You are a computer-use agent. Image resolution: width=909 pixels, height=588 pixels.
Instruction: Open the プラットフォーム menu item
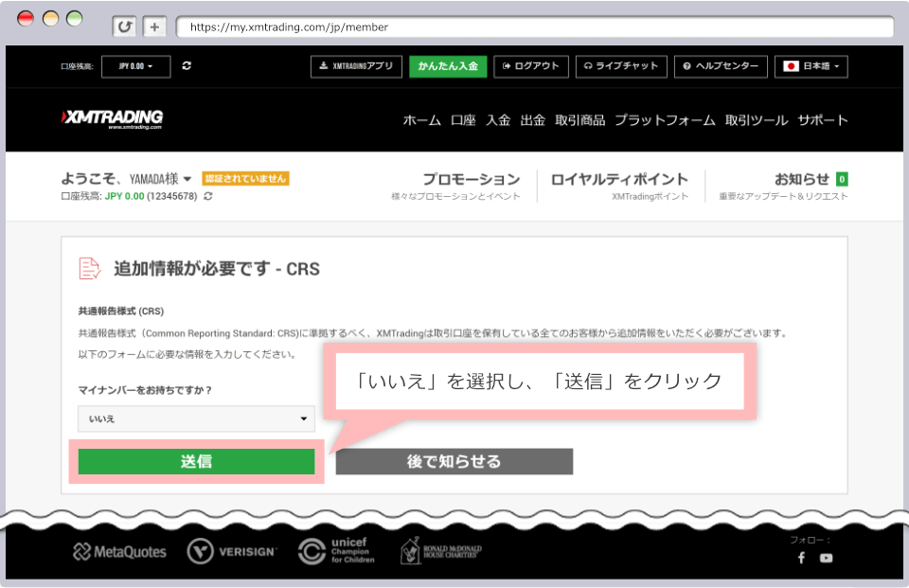click(665, 120)
